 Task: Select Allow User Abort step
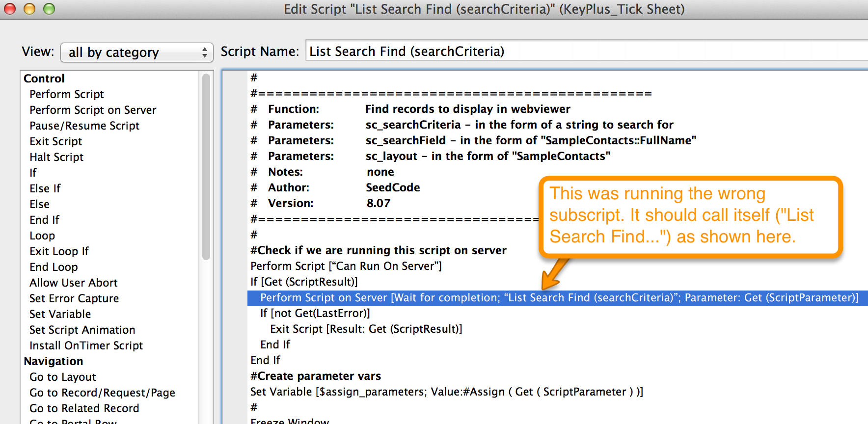74,283
